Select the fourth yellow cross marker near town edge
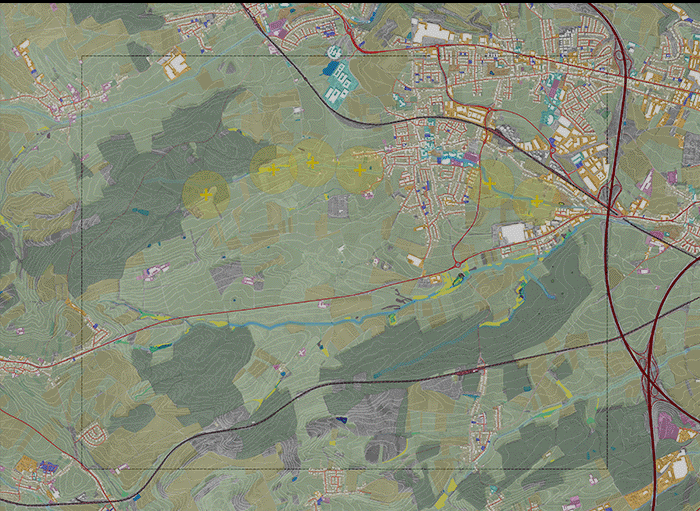The height and width of the screenshot is (511, 700). click(x=359, y=170)
